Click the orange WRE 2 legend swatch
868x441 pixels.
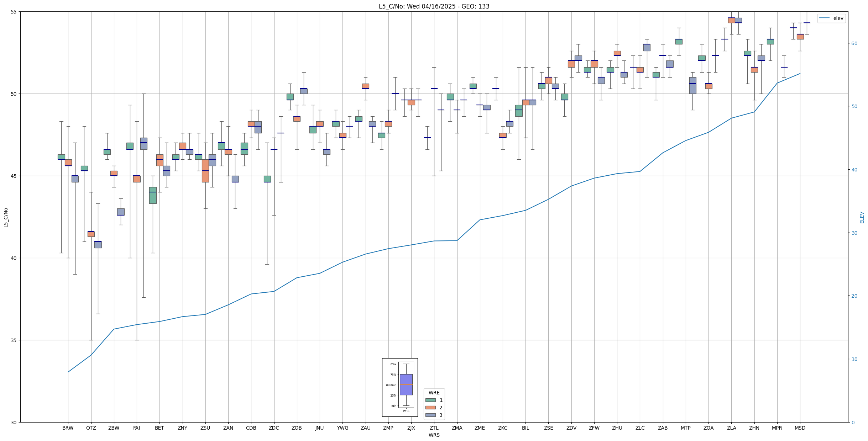click(x=430, y=408)
